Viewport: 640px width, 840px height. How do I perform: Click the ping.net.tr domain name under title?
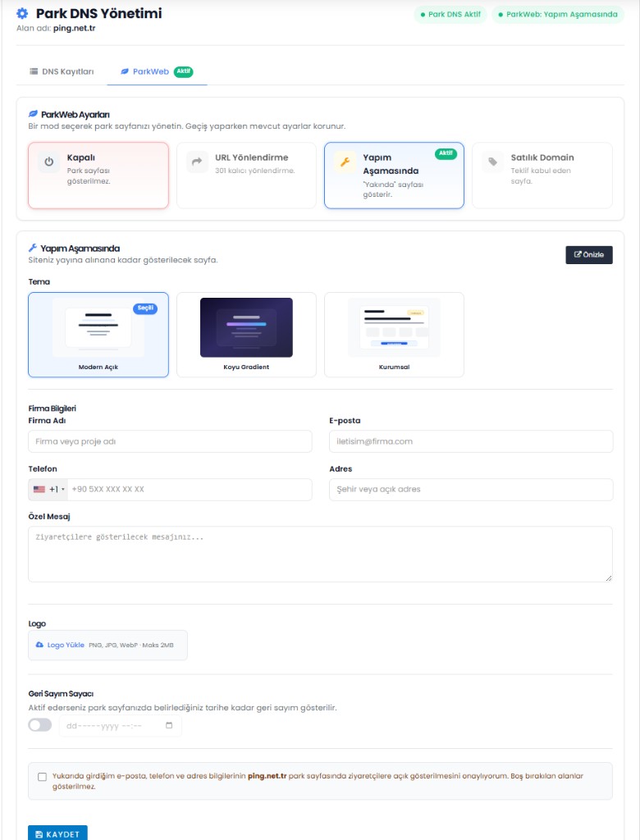[x=74, y=28]
